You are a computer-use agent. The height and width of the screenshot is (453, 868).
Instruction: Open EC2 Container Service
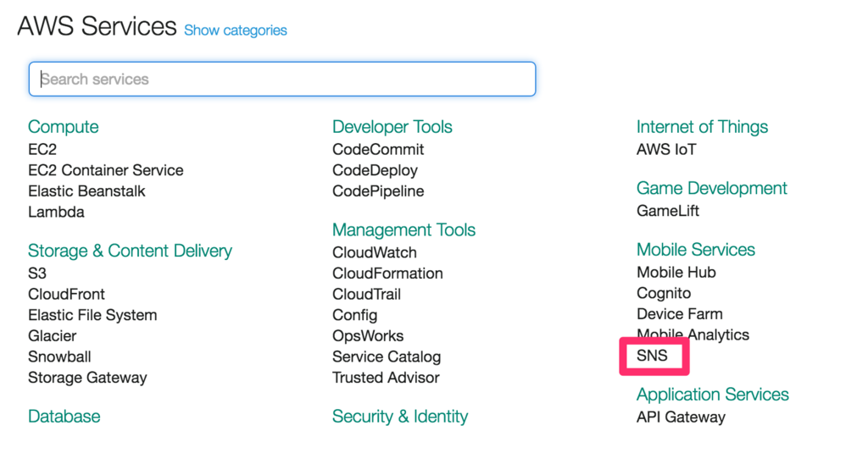[106, 170]
